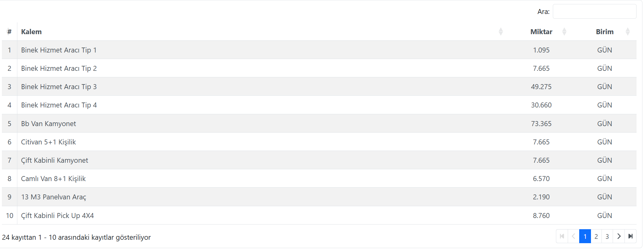
Task: Select the Binek Hizmet Aracı Tip 1 row
Action: [x=59, y=50]
